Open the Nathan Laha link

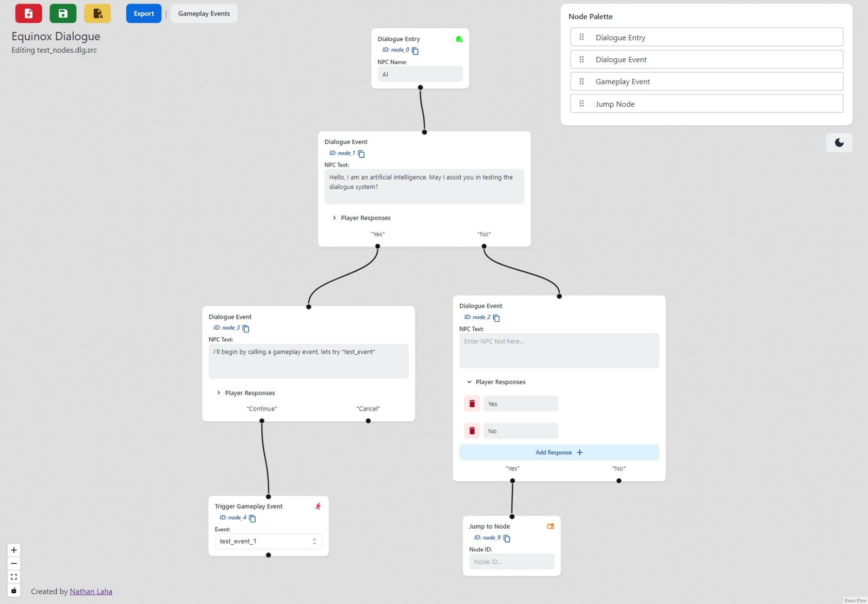[x=91, y=592]
